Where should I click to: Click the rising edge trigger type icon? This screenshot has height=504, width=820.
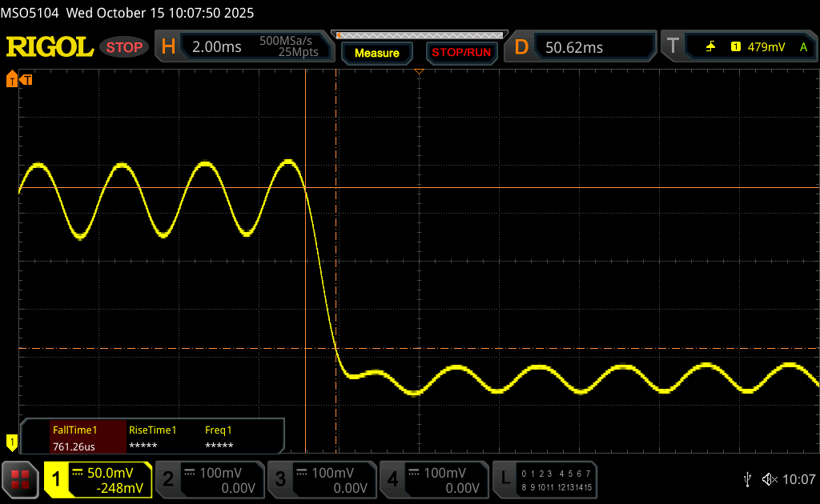click(710, 47)
